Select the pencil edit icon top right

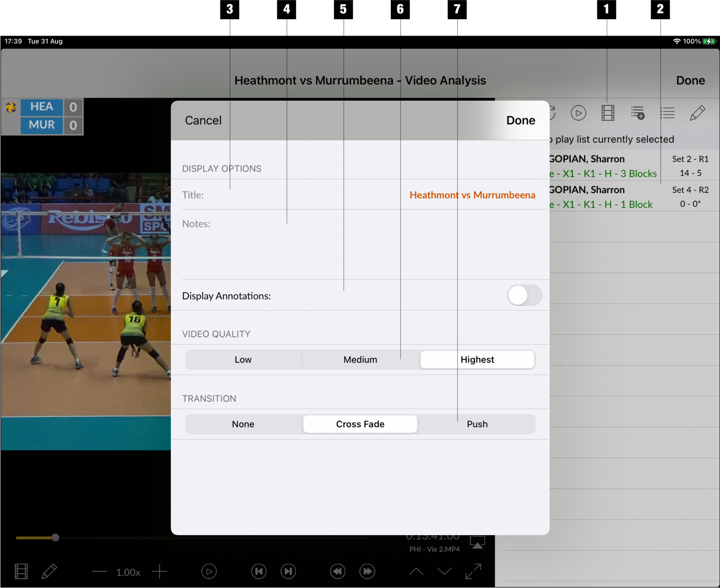[x=697, y=113]
